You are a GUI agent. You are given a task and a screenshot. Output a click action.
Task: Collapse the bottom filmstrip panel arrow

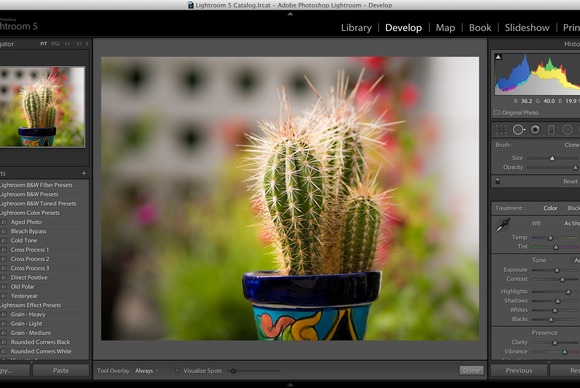tap(290, 385)
